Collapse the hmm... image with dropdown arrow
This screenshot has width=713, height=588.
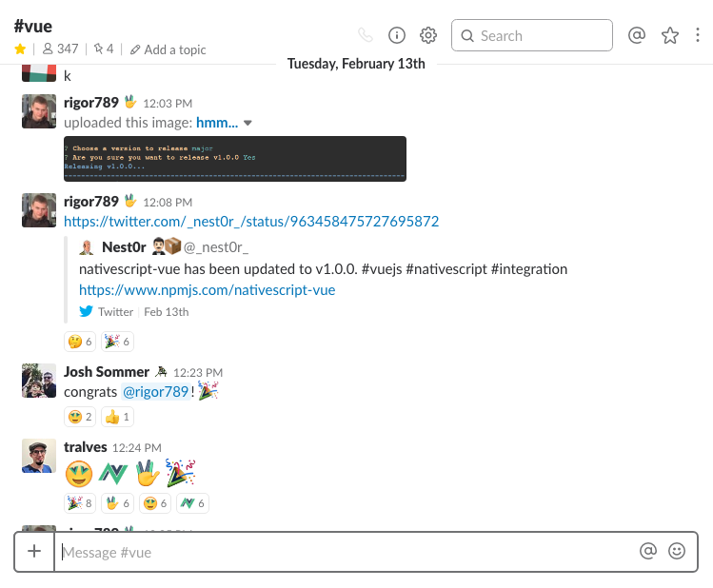tap(248, 123)
